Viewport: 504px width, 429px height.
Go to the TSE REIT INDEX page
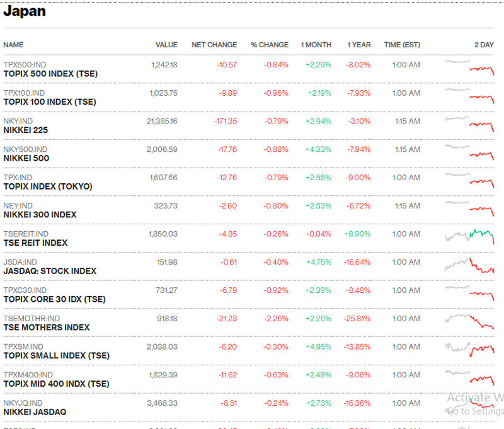click(x=35, y=243)
